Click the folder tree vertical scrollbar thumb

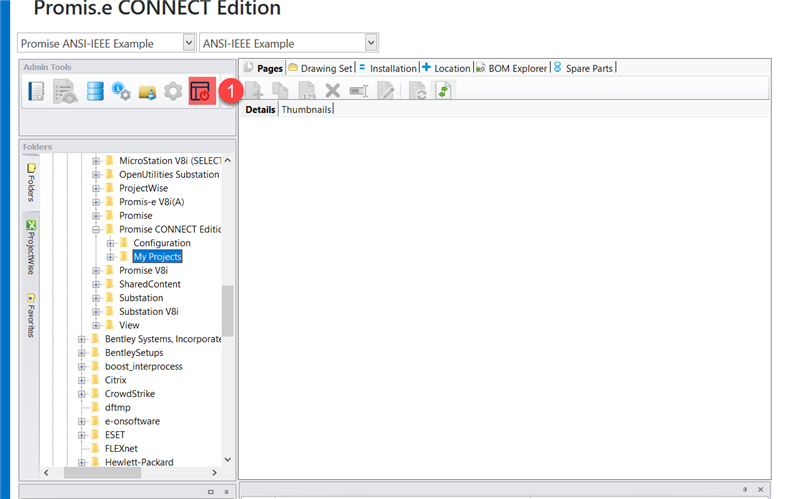(227, 310)
